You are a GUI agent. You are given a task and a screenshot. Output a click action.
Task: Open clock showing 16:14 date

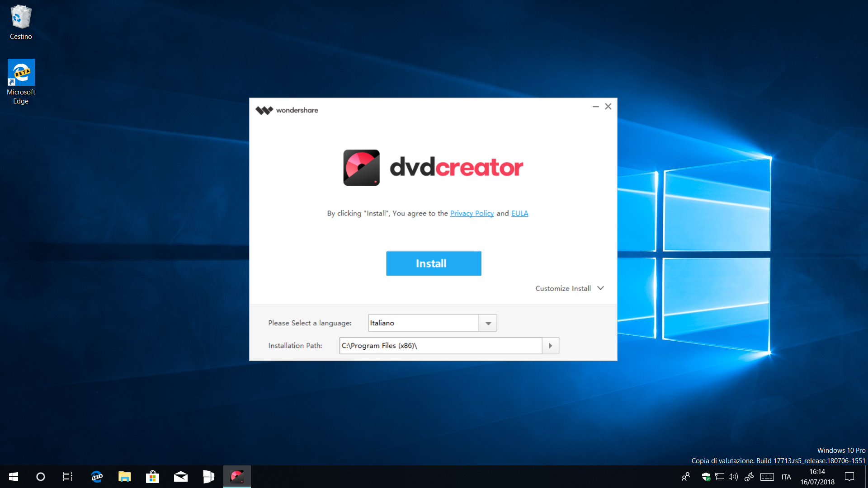pyautogui.click(x=817, y=477)
